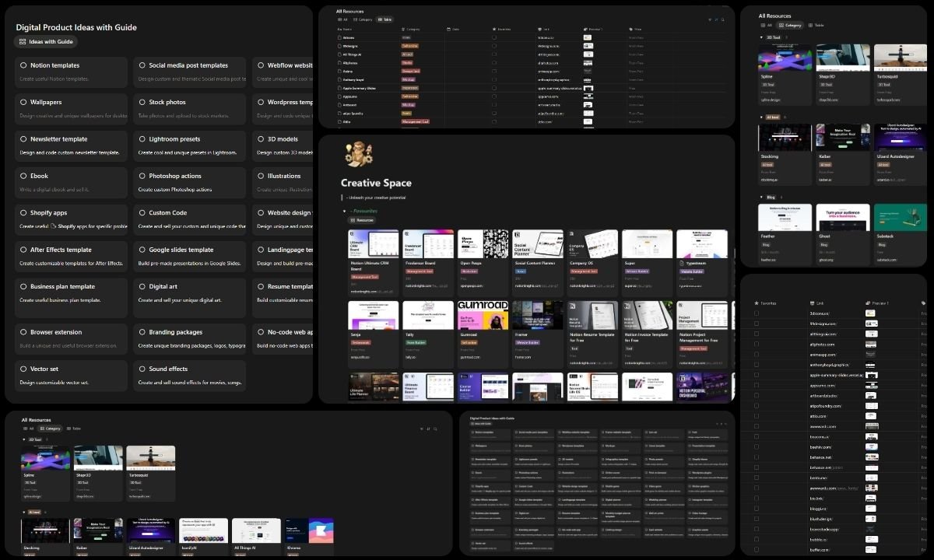Click the Price column header tag icon in center table
Viewport: 934px width, 560px height.
tap(630, 29)
